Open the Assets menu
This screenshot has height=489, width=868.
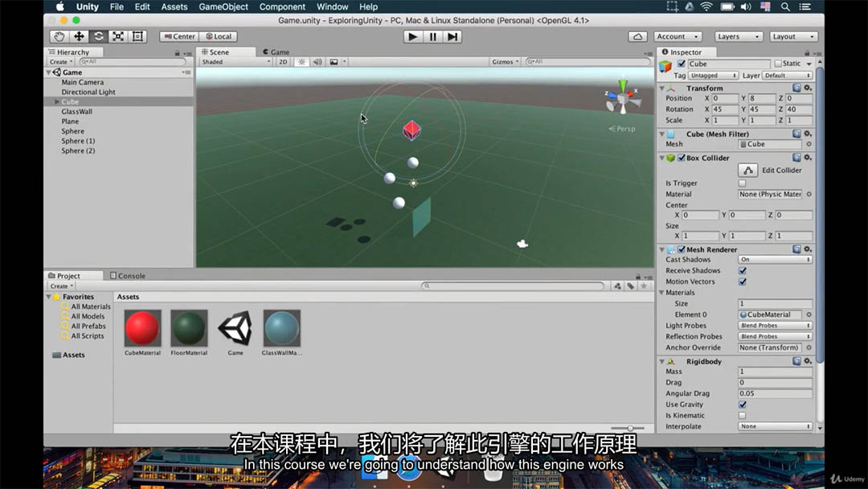click(x=174, y=6)
